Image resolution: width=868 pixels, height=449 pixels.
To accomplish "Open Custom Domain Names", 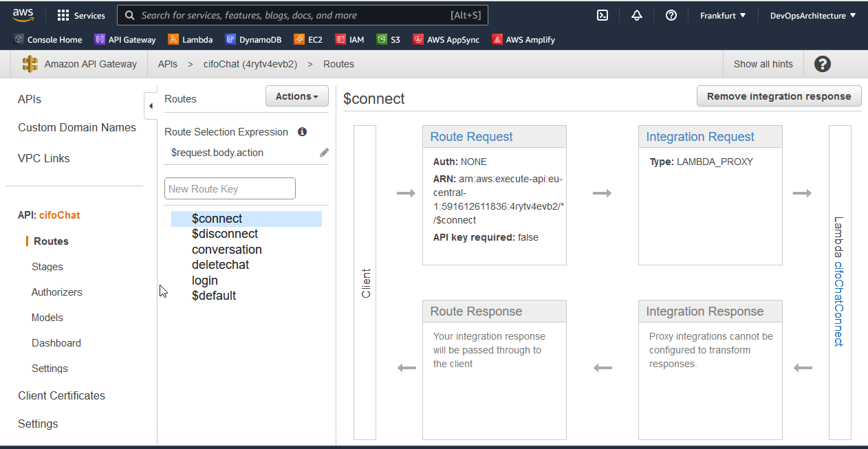I will 77,127.
